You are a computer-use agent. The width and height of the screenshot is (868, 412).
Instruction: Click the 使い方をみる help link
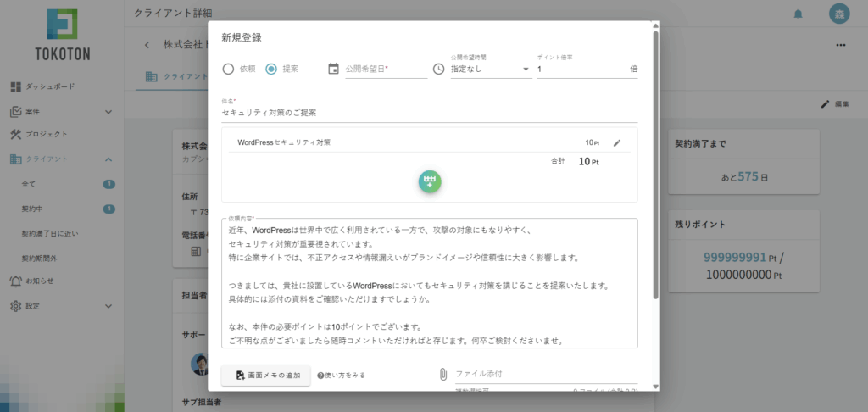342,375
